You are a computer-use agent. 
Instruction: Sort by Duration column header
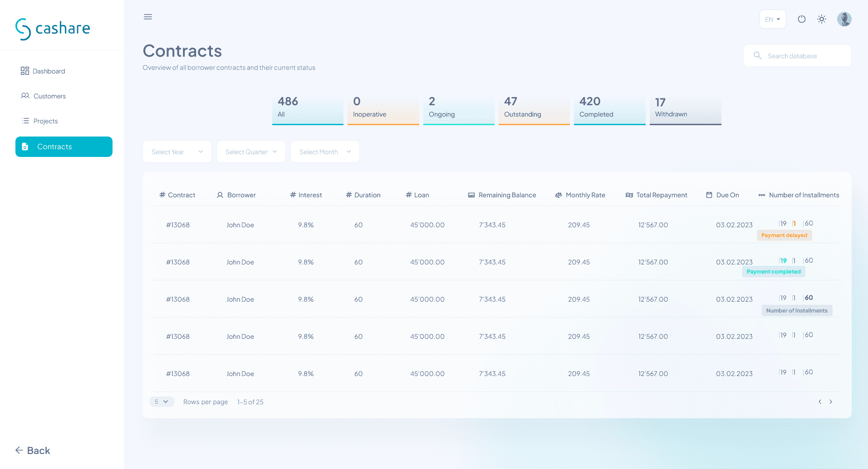(363, 195)
